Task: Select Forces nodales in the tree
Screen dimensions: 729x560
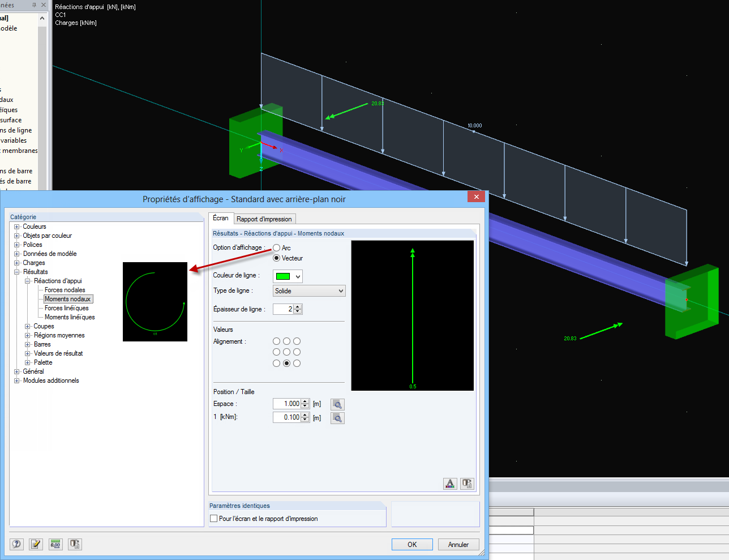Action: [65, 290]
